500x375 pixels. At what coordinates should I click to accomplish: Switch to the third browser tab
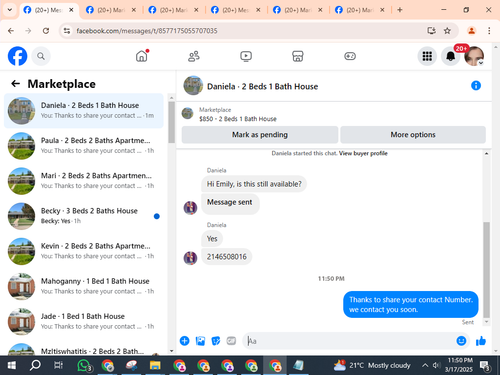click(x=174, y=10)
